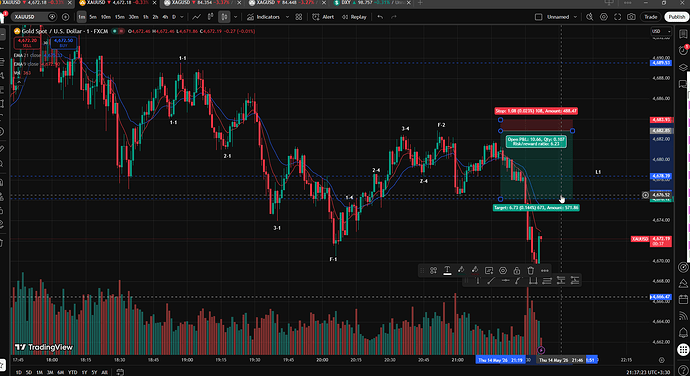690x376 pixels.
Task: Open the USD currency dropdown on price scale
Action: coord(661,31)
